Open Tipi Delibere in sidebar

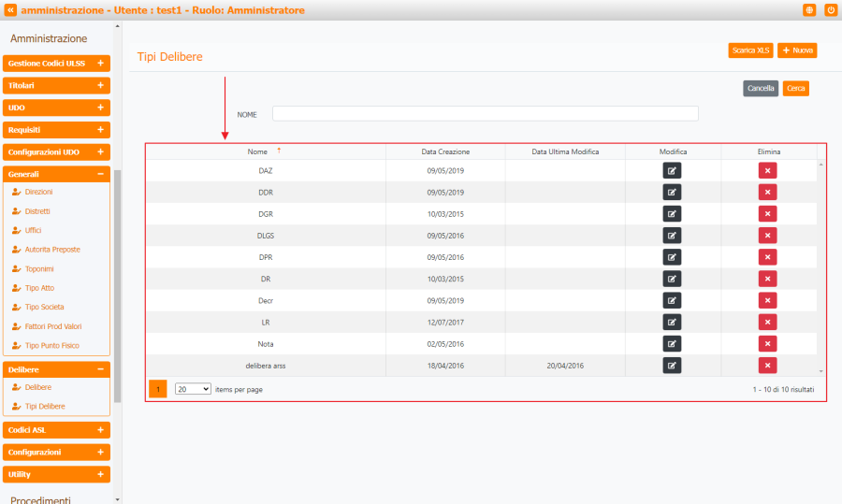45,407
